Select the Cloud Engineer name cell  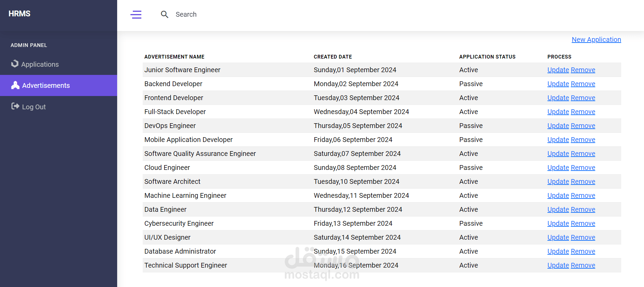167,168
